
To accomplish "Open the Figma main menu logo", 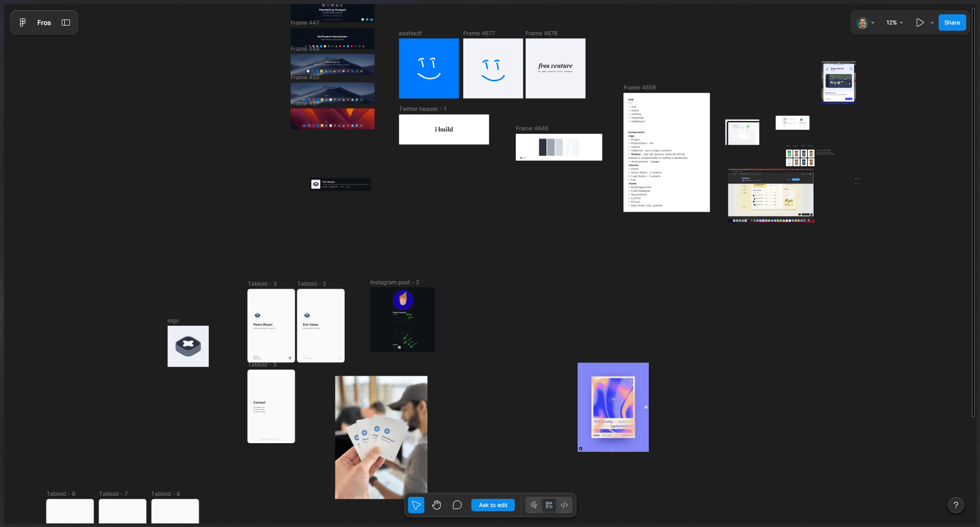I will click(22, 22).
